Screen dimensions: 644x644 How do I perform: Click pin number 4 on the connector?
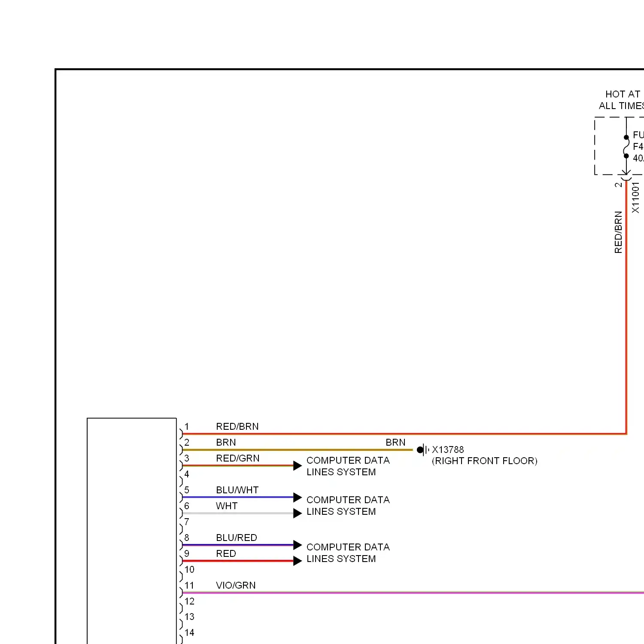click(x=187, y=474)
